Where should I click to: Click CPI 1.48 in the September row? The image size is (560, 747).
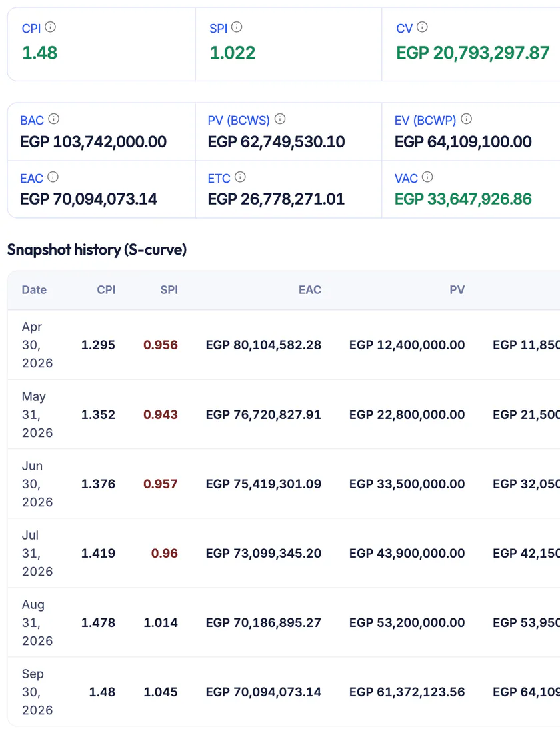pos(102,692)
